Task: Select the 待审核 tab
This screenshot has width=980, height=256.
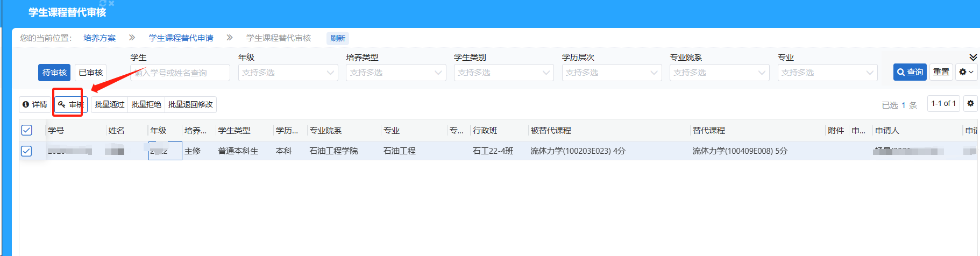Action: [54, 73]
